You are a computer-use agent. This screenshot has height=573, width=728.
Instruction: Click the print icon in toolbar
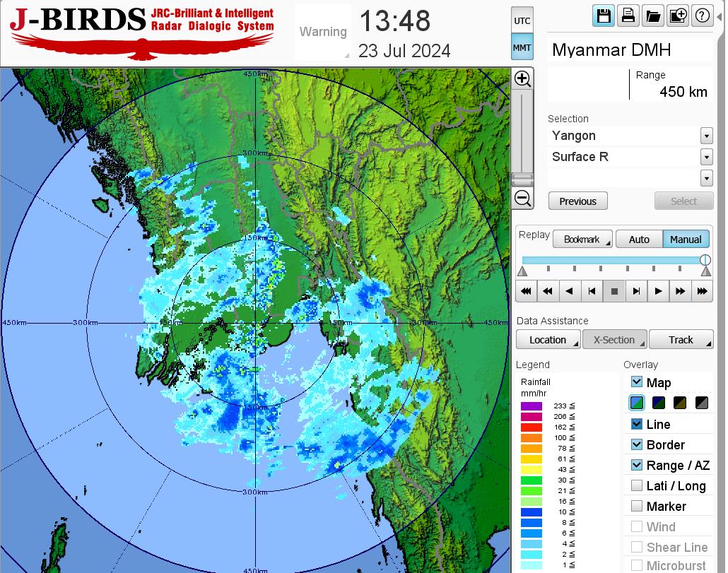point(628,16)
